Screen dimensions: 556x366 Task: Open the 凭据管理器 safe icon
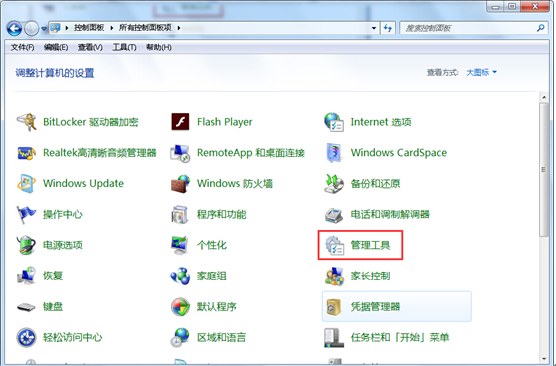[x=334, y=307]
